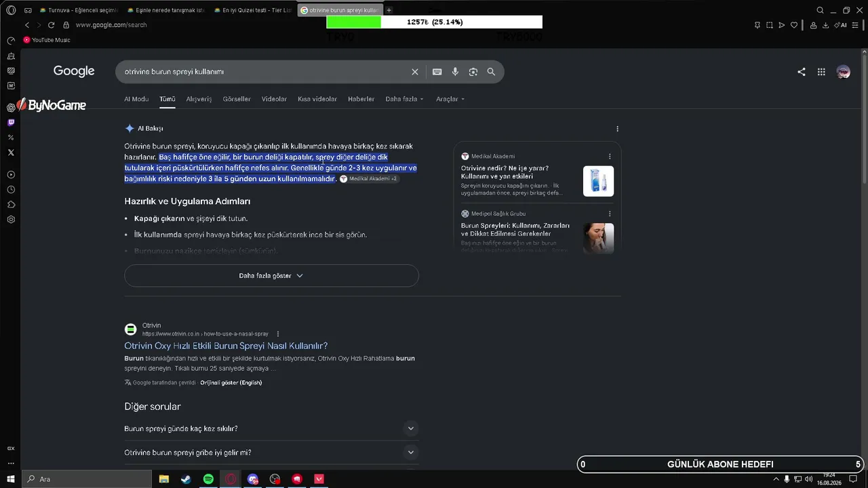Image resolution: width=868 pixels, height=488 pixels.
Task: Open 'Burun Spreyleri: Kullanımı, Zararları' source
Action: click(x=515, y=229)
